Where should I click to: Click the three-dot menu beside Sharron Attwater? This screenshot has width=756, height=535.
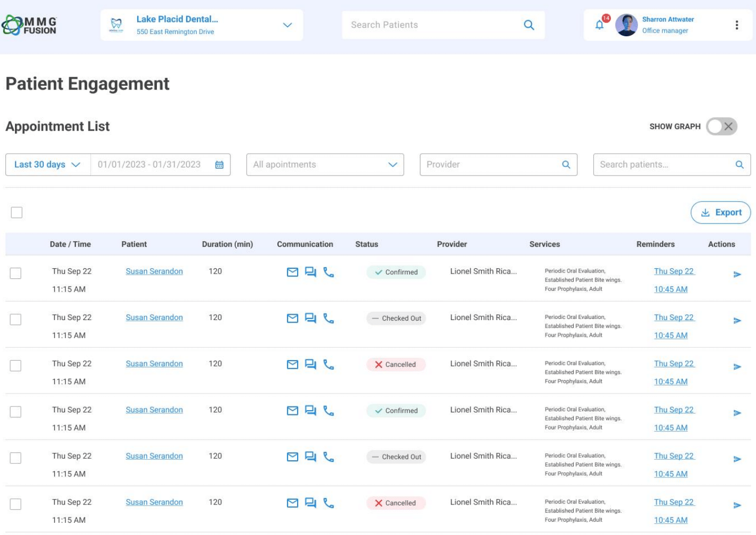point(736,25)
